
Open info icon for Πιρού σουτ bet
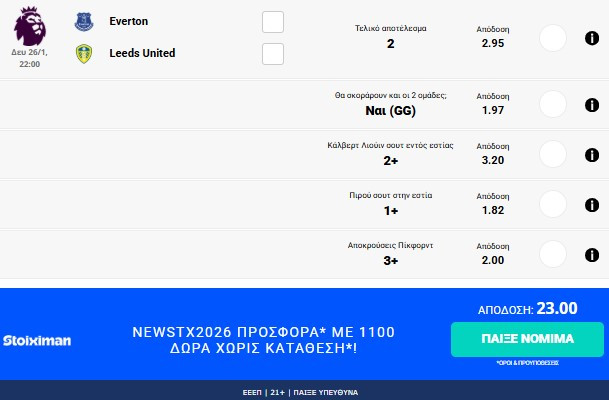point(591,204)
